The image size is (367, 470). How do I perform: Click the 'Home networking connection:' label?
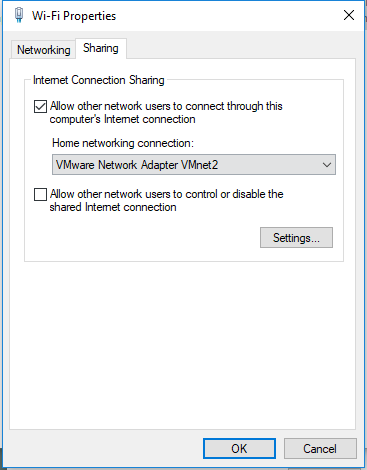tap(123, 143)
